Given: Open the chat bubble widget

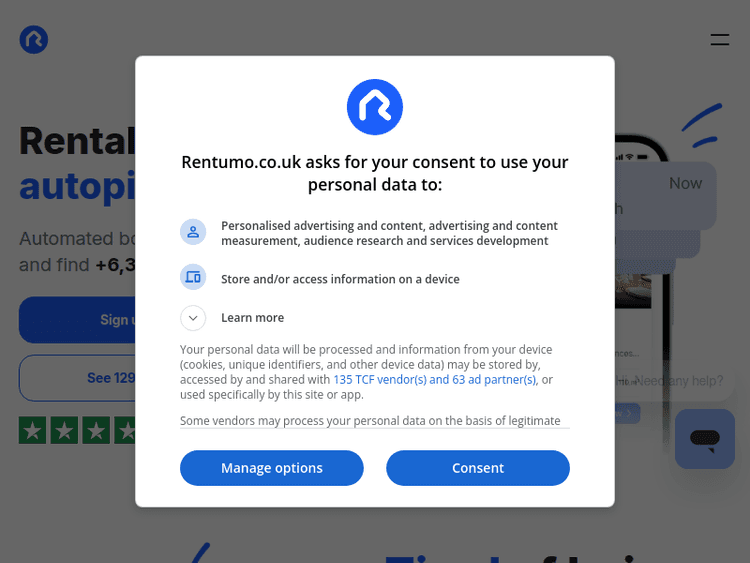Looking at the screenshot, I should point(705,439).
